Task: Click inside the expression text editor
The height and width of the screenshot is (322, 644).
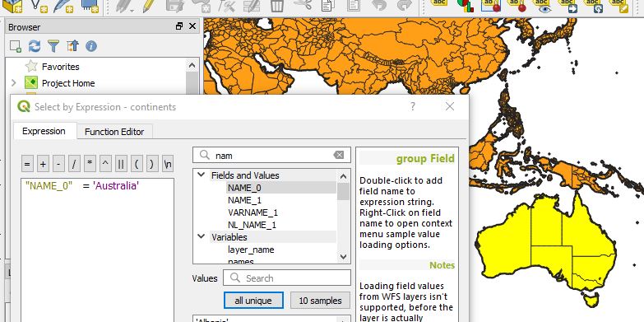Action: pyautogui.click(x=97, y=250)
